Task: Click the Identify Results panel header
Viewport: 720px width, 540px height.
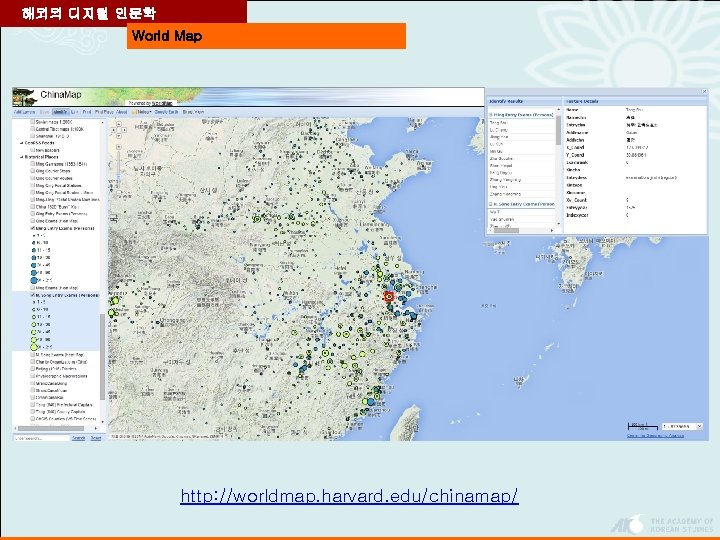Action: point(524,101)
